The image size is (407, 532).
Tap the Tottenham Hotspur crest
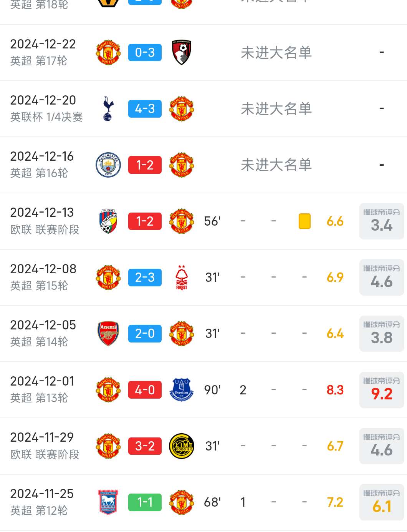click(x=108, y=109)
